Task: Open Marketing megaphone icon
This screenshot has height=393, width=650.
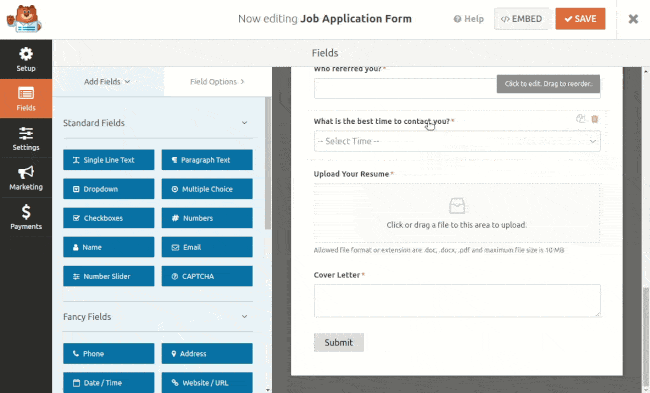Action: coord(26,172)
